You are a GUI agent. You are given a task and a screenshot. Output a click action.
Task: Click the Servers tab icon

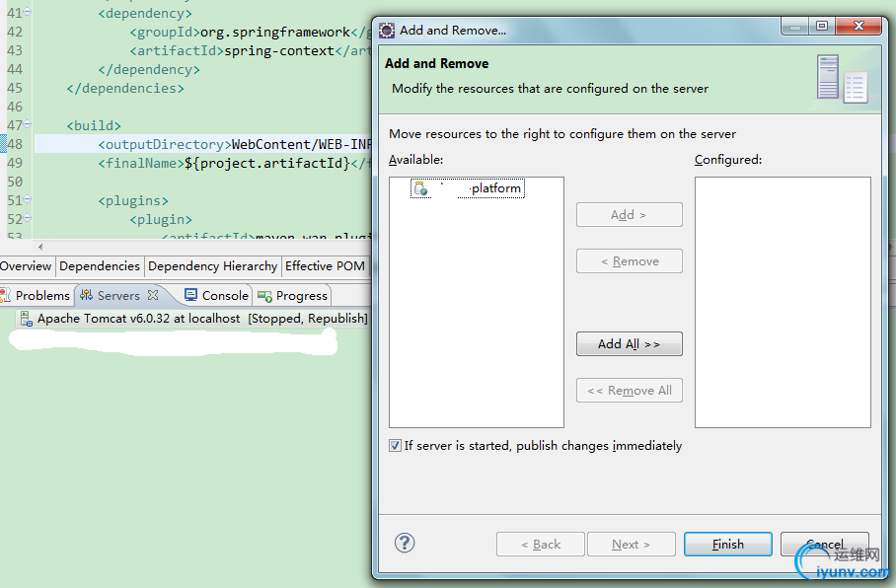click(x=86, y=295)
